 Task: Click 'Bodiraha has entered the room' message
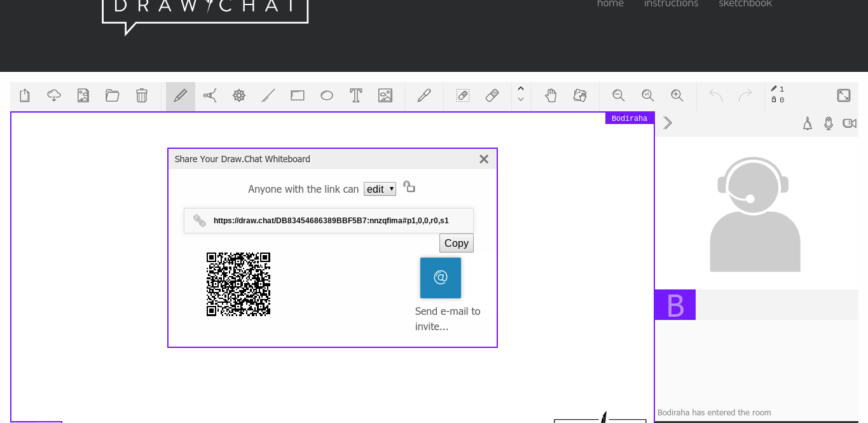714,413
